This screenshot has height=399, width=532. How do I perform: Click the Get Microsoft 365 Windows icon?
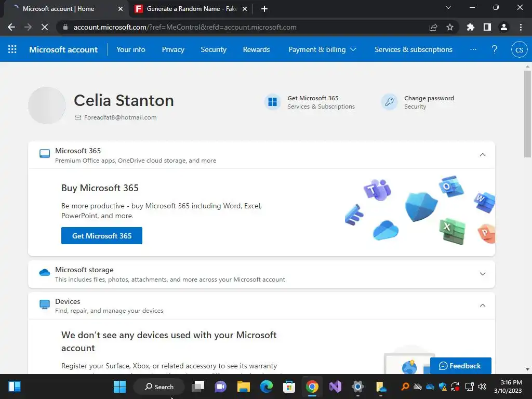272,102
